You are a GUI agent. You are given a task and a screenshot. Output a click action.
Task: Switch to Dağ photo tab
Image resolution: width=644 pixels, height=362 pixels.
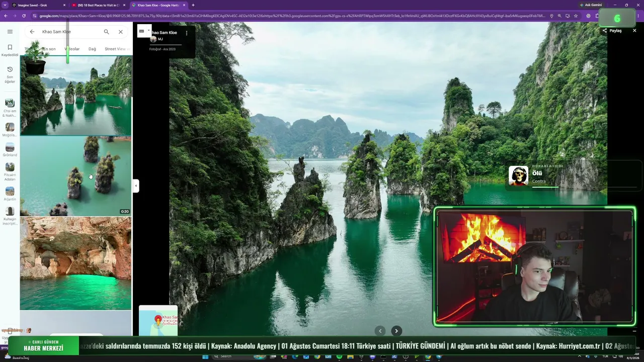click(92, 49)
